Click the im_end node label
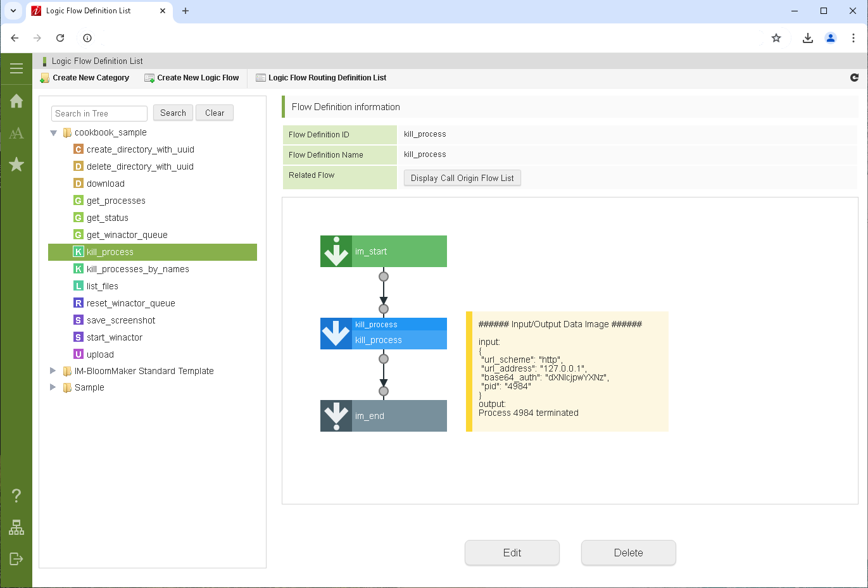Screen dimensions: 868x588 click(370, 416)
